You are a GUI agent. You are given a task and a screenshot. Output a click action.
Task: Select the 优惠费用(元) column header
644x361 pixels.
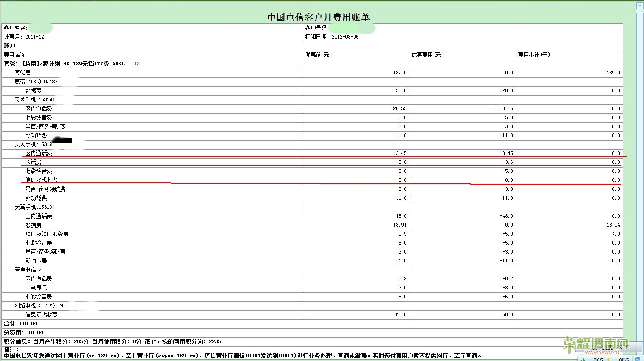pos(427,55)
